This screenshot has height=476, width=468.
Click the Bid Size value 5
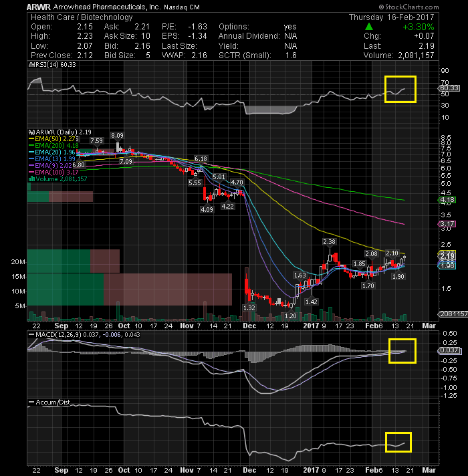pos(148,55)
